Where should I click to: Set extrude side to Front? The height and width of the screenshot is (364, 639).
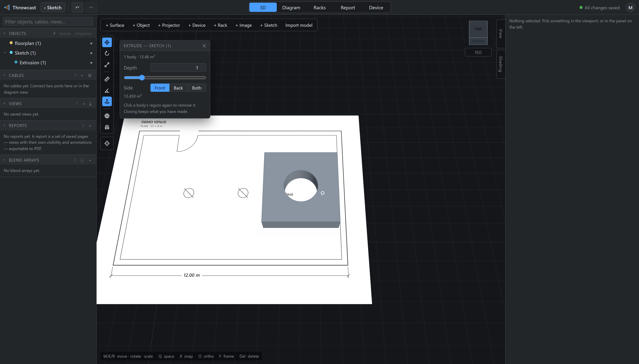click(x=160, y=88)
